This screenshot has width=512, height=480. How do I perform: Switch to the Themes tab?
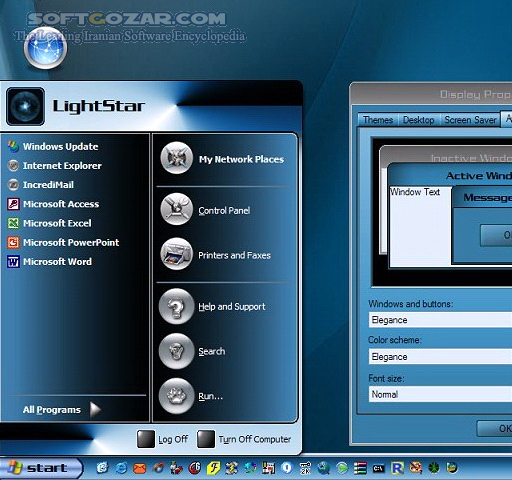pos(378,120)
